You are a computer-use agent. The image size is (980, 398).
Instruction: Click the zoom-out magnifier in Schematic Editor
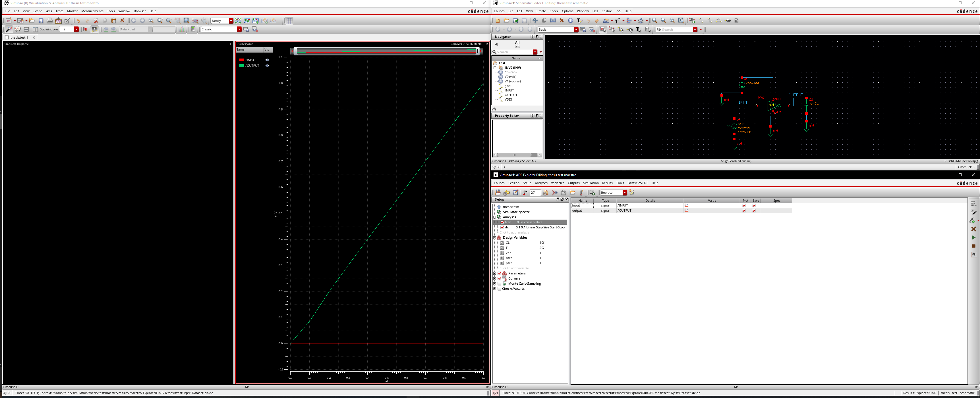point(664,20)
